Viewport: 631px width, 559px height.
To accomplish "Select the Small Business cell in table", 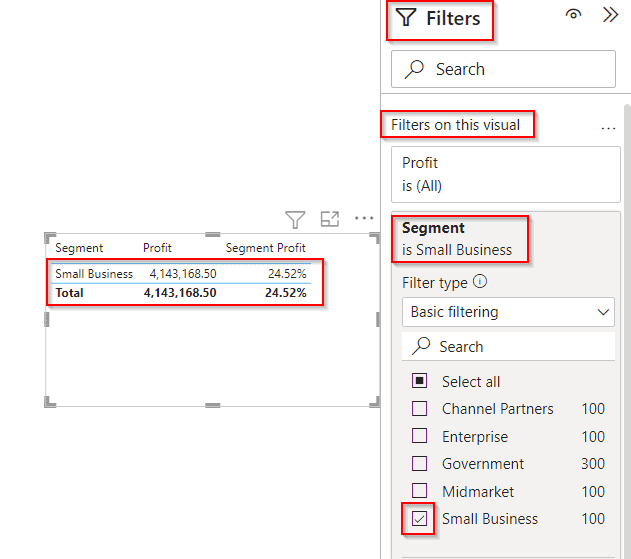I will point(94,274).
